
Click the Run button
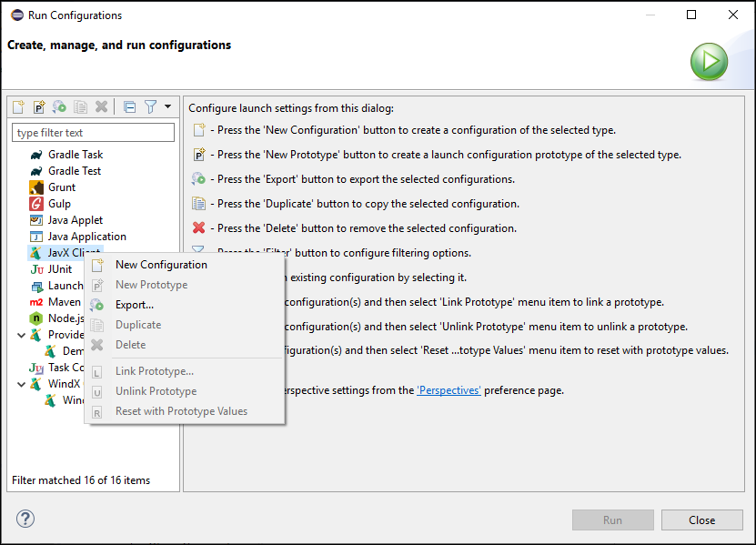tap(613, 520)
